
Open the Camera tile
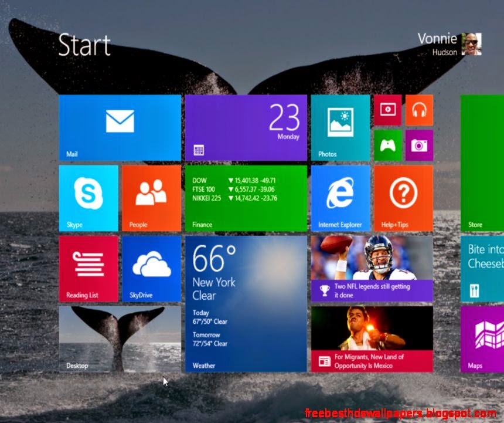pos(419,145)
